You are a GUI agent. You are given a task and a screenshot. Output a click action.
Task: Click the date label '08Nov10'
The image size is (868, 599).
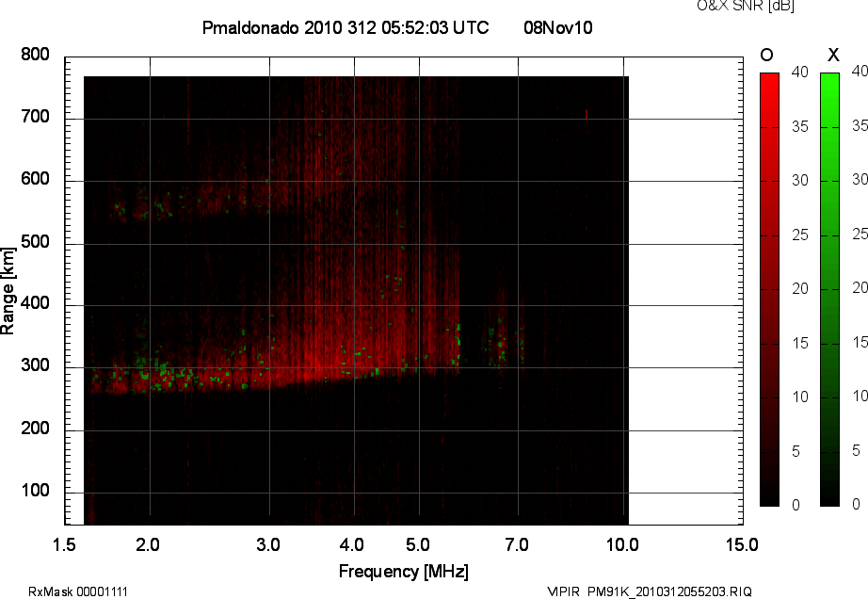tap(558, 27)
